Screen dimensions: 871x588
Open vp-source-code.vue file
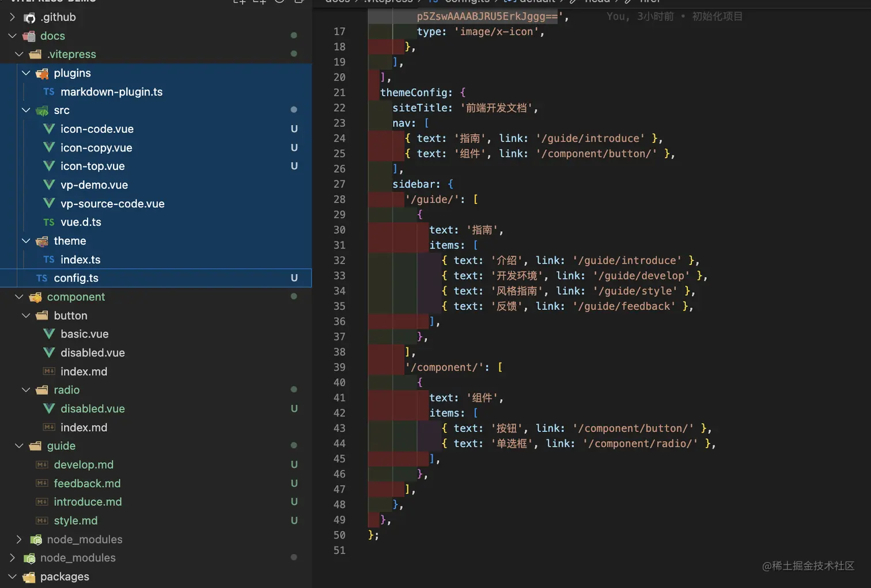pyautogui.click(x=112, y=204)
